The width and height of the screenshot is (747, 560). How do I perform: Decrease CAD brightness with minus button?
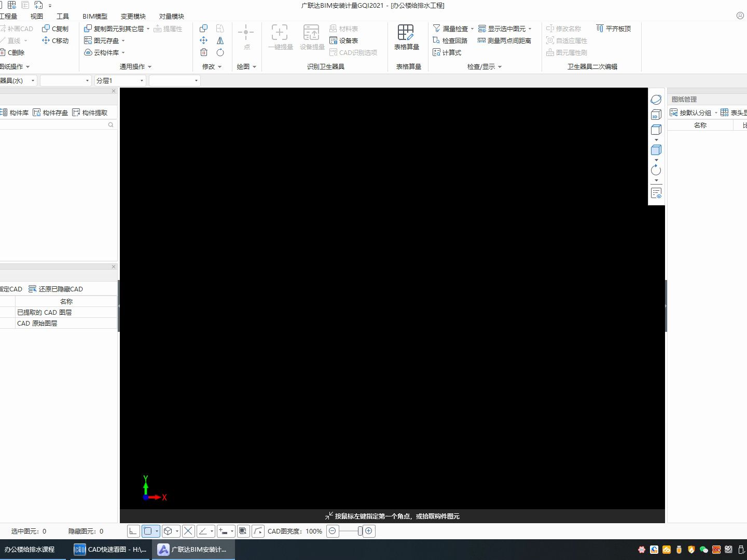[x=333, y=531]
